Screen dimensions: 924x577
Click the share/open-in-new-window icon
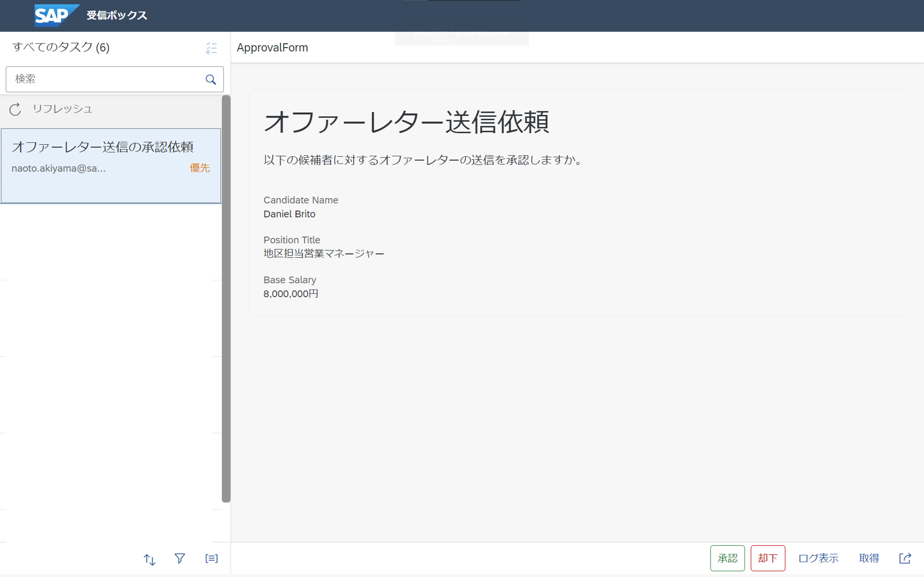(x=905, y=558)
